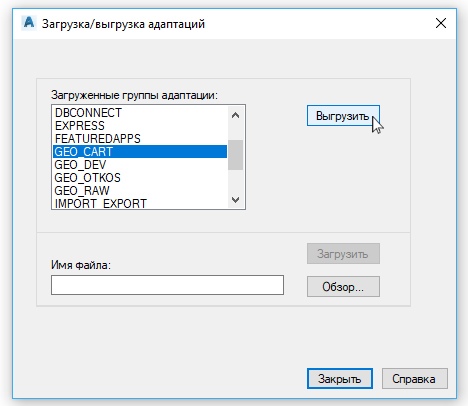The width and height of the screenshot is (468, 406).
Task: Close the window with X button
Action: (x=441, y=23)
